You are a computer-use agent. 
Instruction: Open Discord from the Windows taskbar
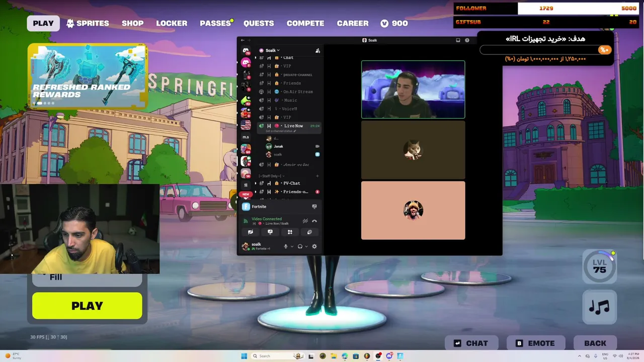pos(389,356)
